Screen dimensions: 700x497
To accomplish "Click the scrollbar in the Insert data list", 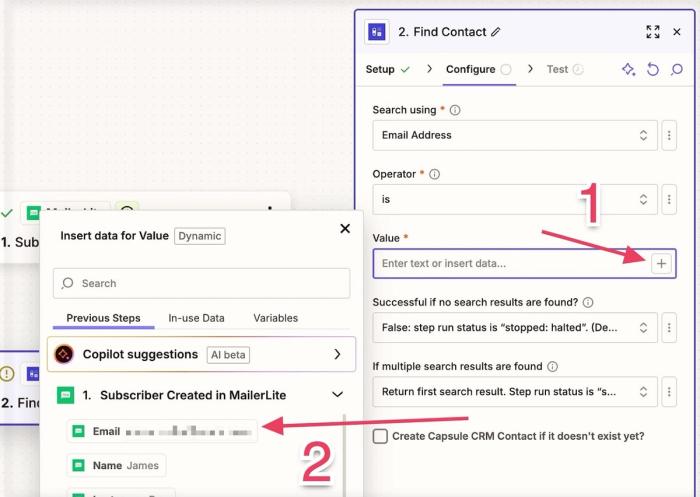I will pos(345,455).
